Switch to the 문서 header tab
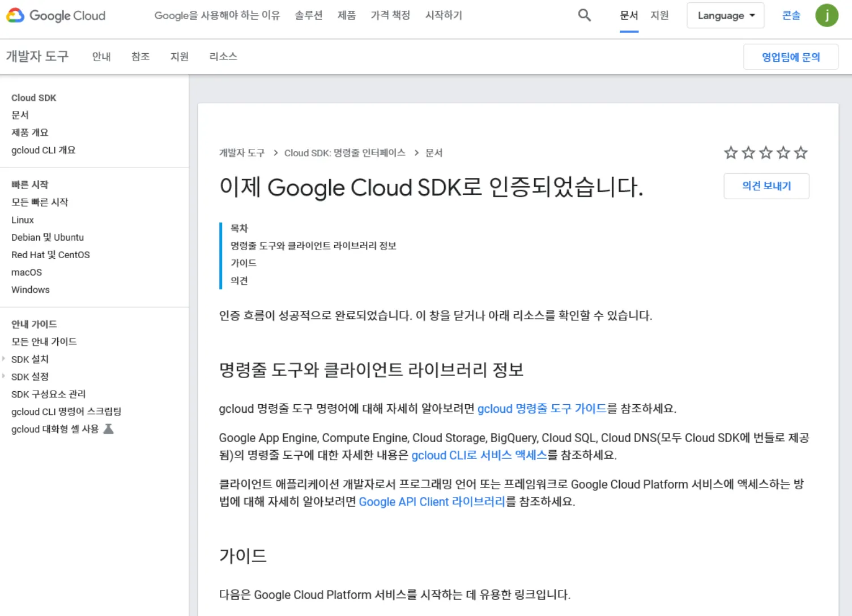Screen dimensions: 852x616 [629, 15]
